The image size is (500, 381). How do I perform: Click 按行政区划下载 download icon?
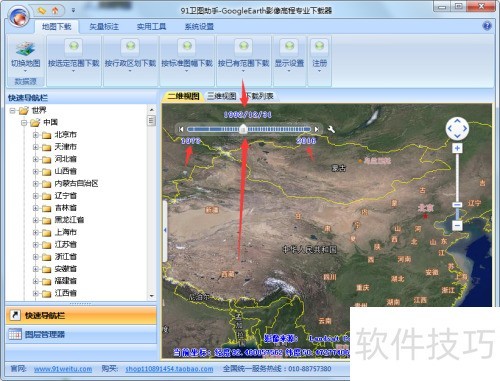point(130,46)
